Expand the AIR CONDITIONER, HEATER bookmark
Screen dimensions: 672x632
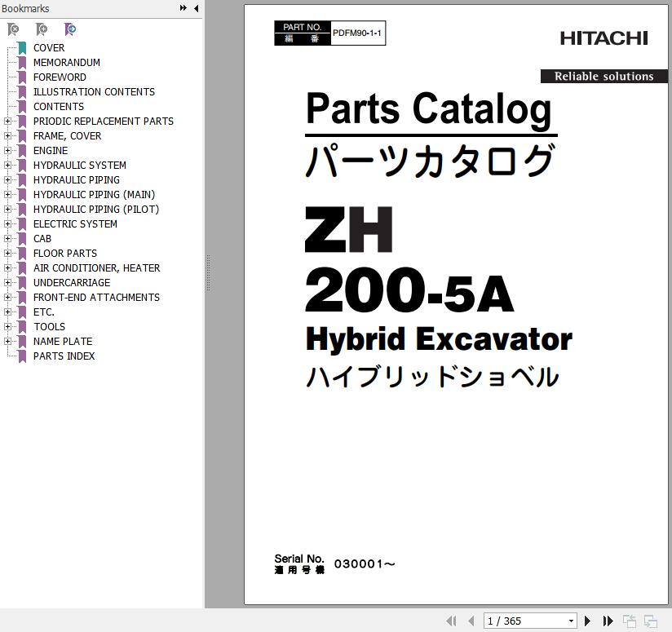(x=7, y=267)
